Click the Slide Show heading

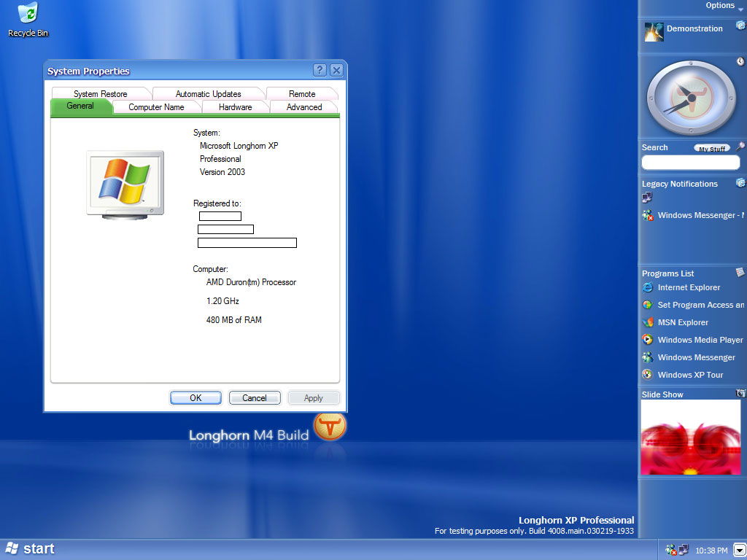tap(662, 394)
